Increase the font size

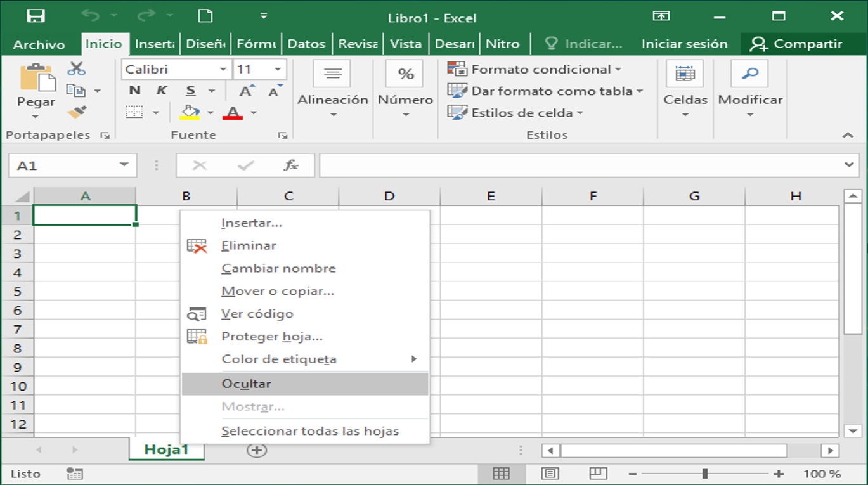click(247, 91)
